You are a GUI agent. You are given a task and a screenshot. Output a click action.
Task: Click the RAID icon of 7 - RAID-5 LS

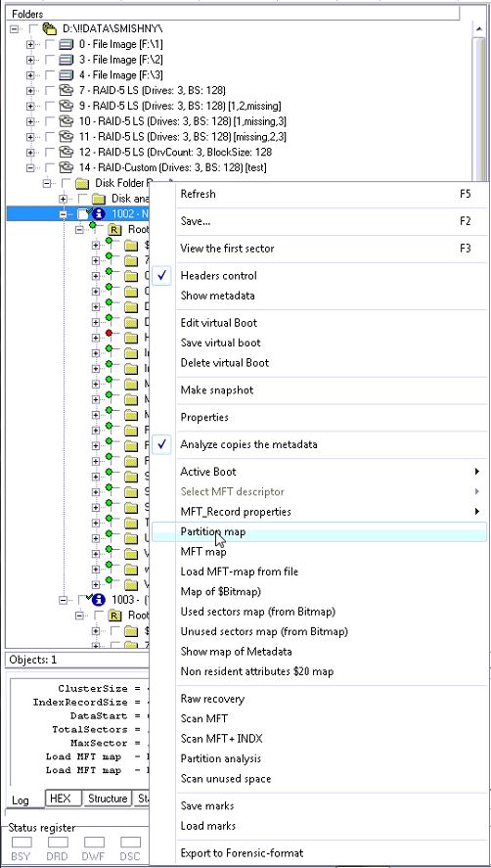[67, 90]
